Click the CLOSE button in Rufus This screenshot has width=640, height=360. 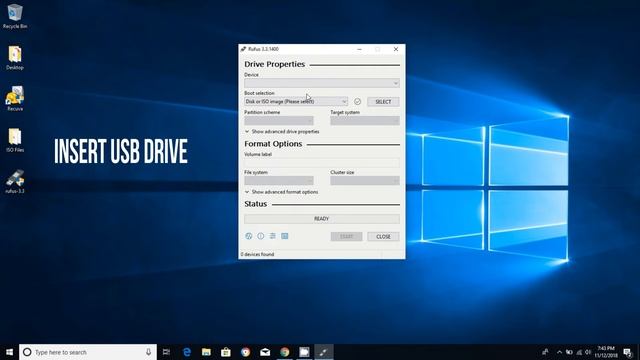pos(383,236)
